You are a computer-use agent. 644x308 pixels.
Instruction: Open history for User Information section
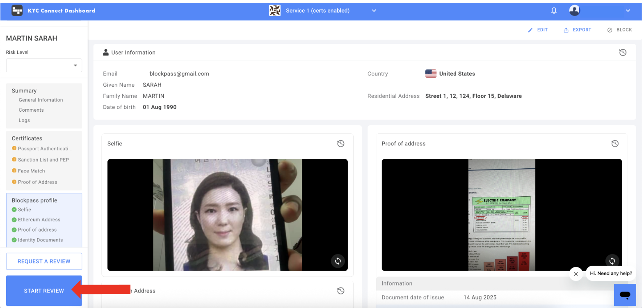[x=623, y=53]
